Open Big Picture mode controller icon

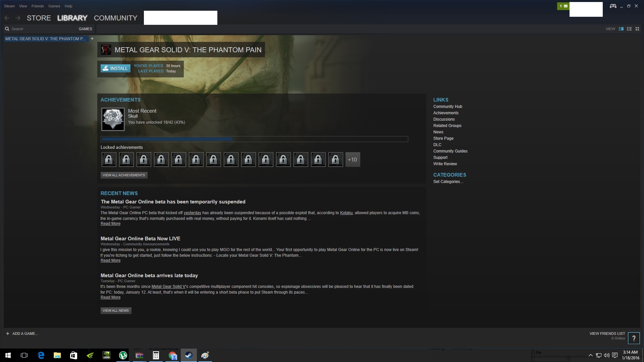pyautogui.click(x=613, y=6)
